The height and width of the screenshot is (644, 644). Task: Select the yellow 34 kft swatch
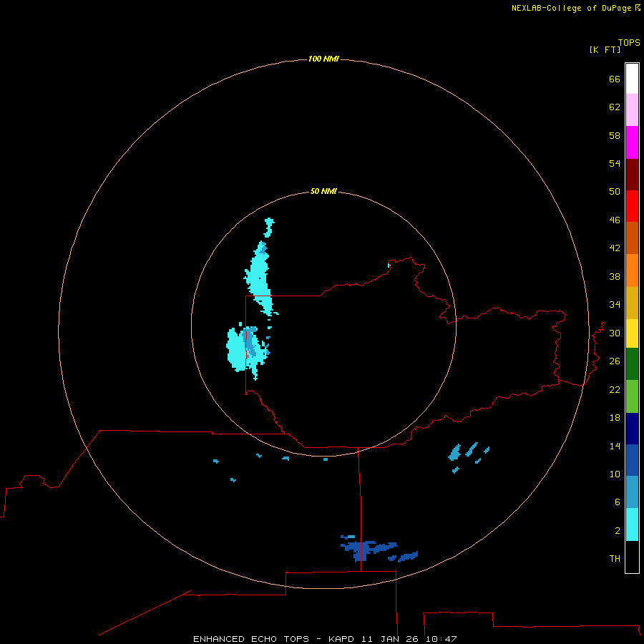pyautogui.click(x=632, y=333)
